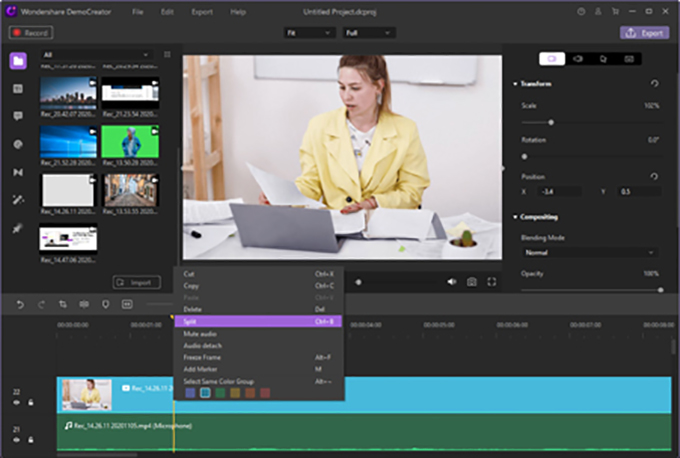Click the crop tool in timeline toolbar
The image size is (680, 458).
tap(63, 303)
